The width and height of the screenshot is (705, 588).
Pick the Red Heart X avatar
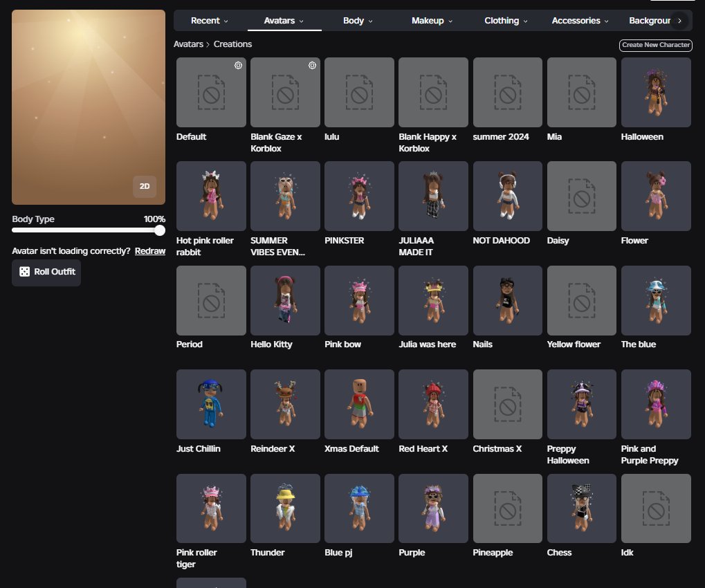pyautogui.click(x=433, y=404)
